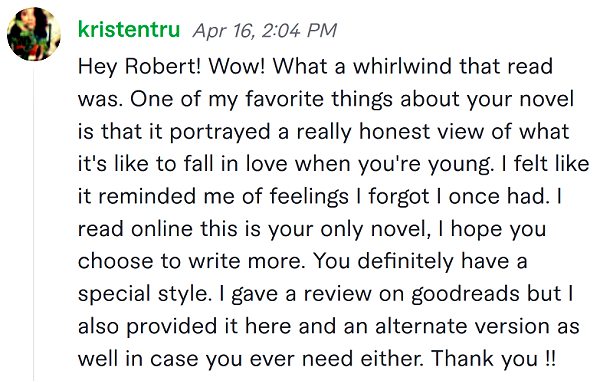Image resolution: width=600 pixels, height=382 pixels.
Task: Click the Apr 16, 2:04 PM timestamp
Action: point(264,30)
